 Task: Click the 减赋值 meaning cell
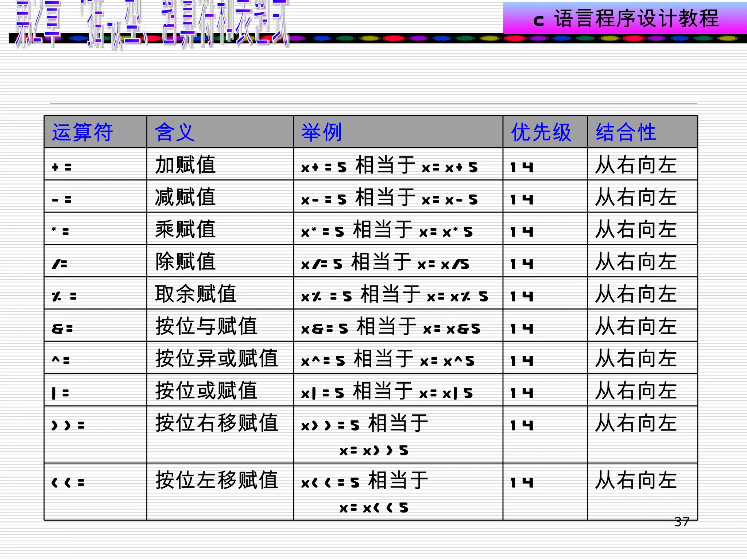click(220, 196)
